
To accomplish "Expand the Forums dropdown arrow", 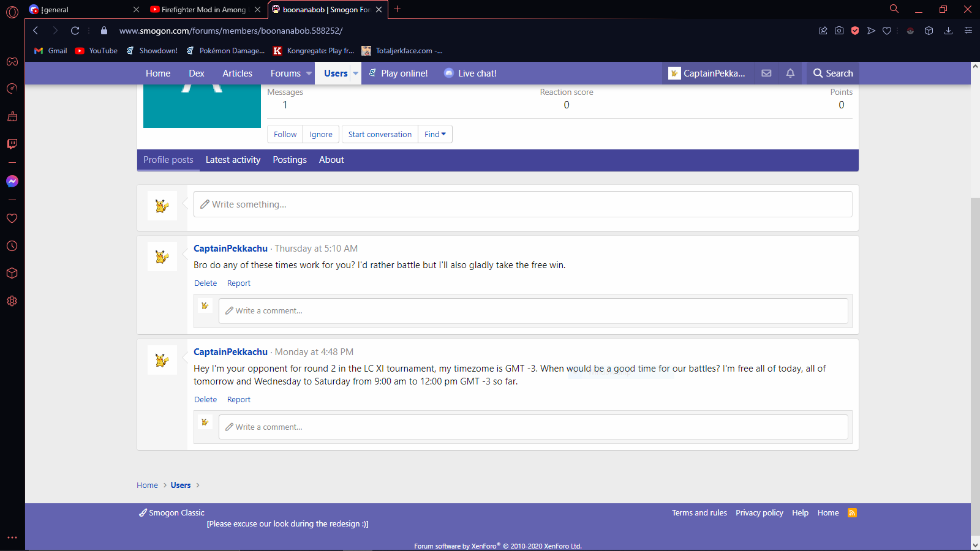I will click(x=309, y=73).
